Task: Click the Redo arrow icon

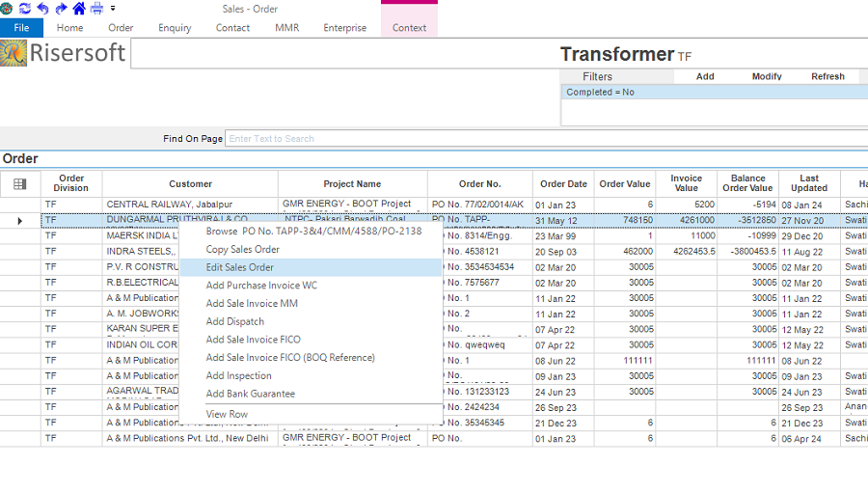Action: point(61,9)
